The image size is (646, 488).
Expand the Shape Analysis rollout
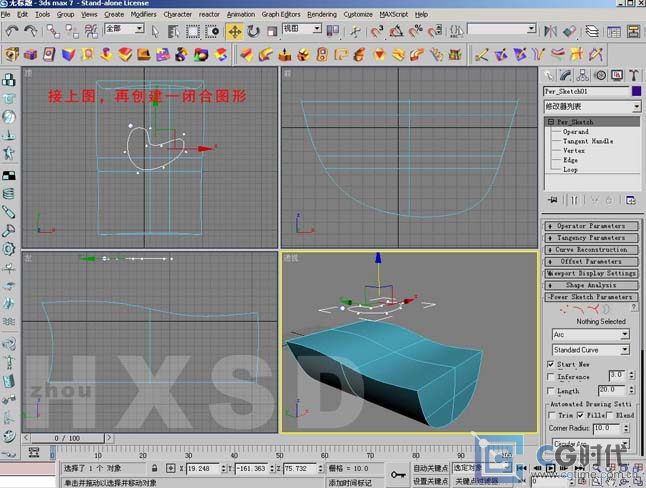click(x=592, y=285)
